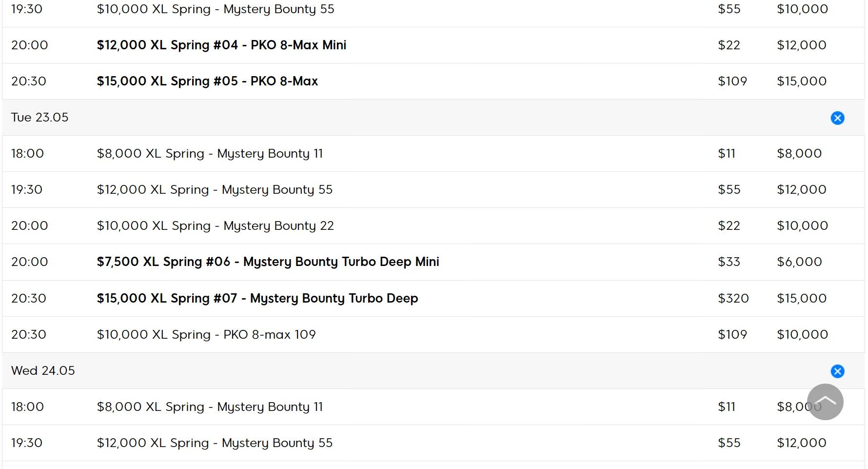Viewport: 868px width, 469px height.
Task: Click the $6,000 guarantee amount
Action: (x=799, y=262)
